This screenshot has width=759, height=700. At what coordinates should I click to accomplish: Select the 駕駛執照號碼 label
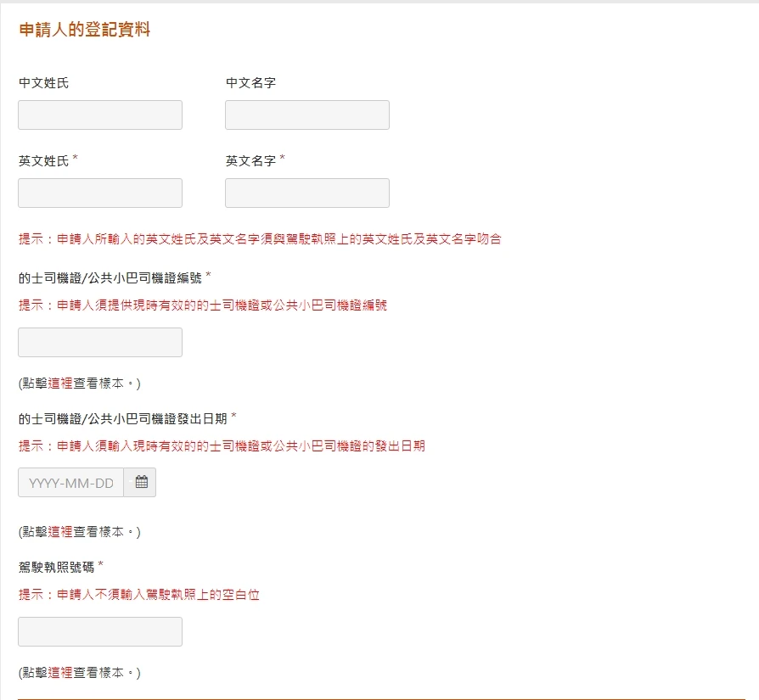click(57, 568)
